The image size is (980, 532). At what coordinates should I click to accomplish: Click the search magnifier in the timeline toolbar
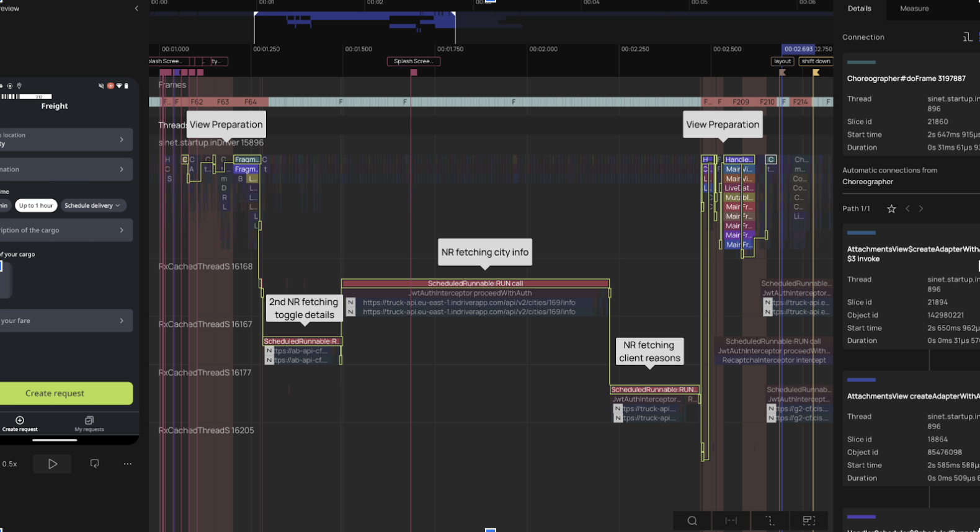692,521
